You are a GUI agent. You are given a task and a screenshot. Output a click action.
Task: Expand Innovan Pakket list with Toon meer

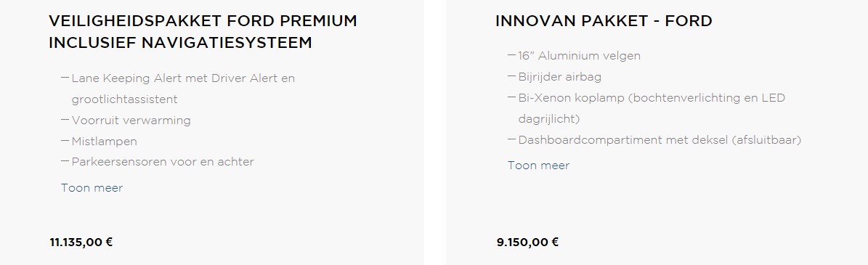point(539,166)
